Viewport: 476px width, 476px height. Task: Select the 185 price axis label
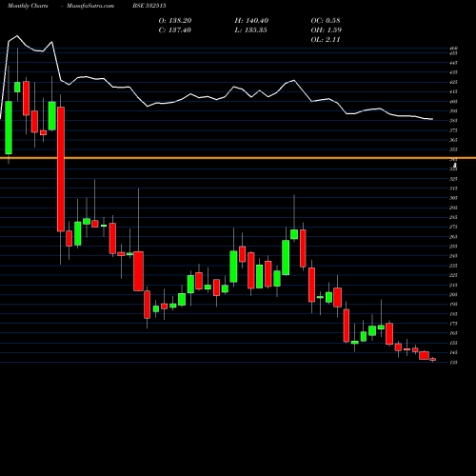(x=453, y=314)
